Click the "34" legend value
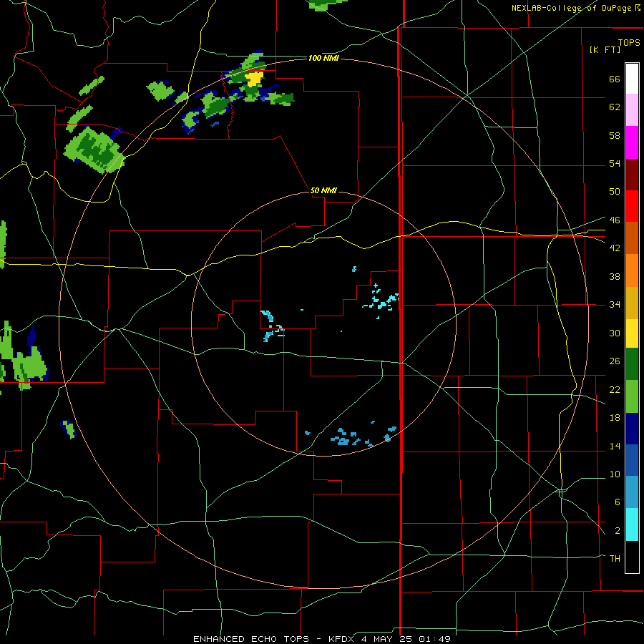Image resolution: width=644 pixels, height=644 pixels. pyautogui.click(x=615, y=304)
